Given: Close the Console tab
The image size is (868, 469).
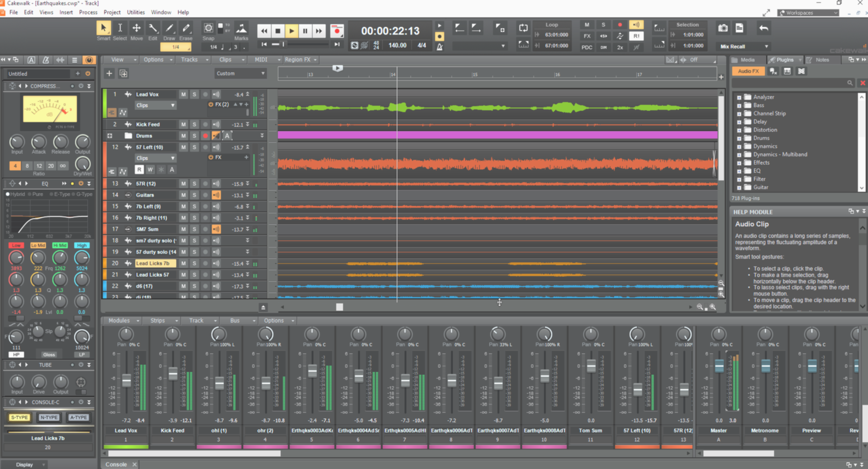Looking at the screenshot, I should click(134, 465).
